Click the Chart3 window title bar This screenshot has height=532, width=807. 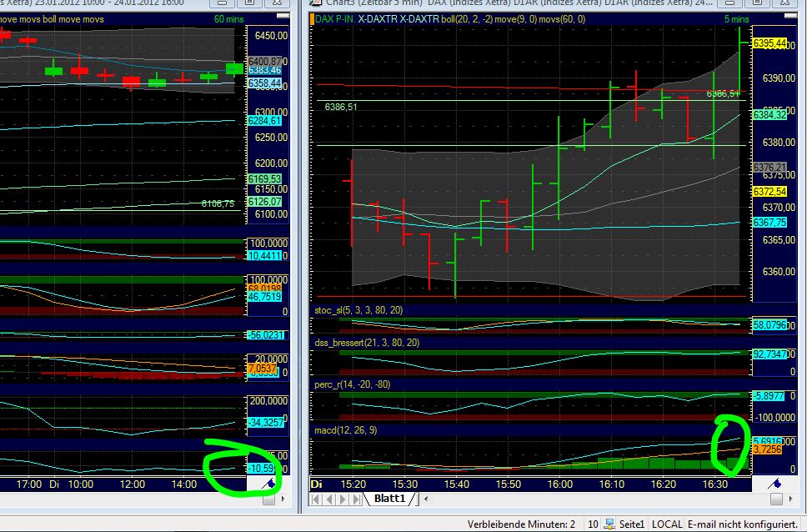click(500, 5)
